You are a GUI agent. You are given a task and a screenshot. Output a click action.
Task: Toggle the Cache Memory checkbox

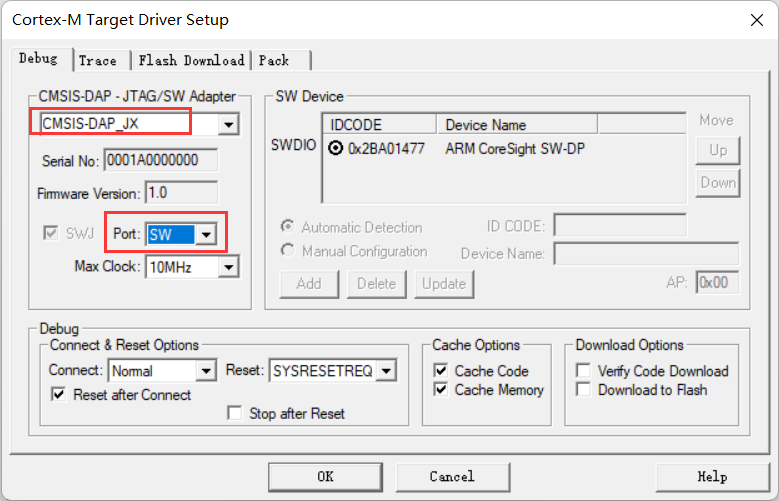point(441,390)
